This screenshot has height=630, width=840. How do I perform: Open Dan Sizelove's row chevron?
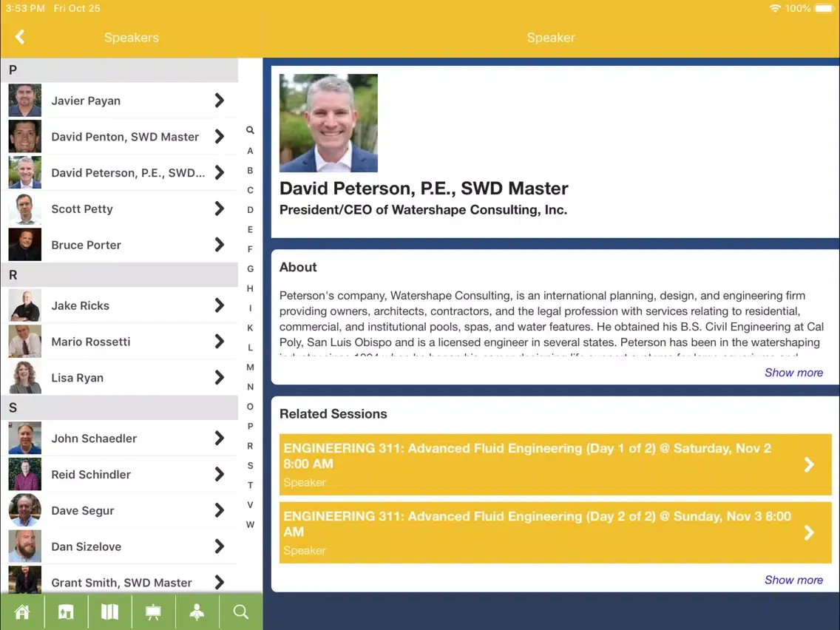219,546
